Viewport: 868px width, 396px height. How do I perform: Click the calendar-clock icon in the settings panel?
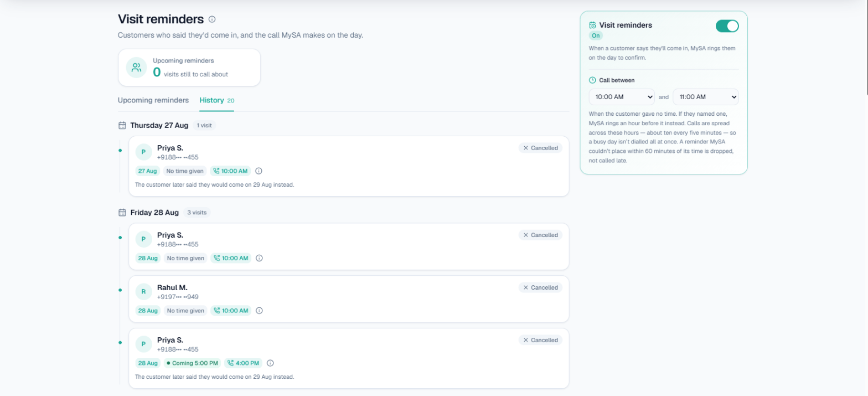tap(592, 25)
